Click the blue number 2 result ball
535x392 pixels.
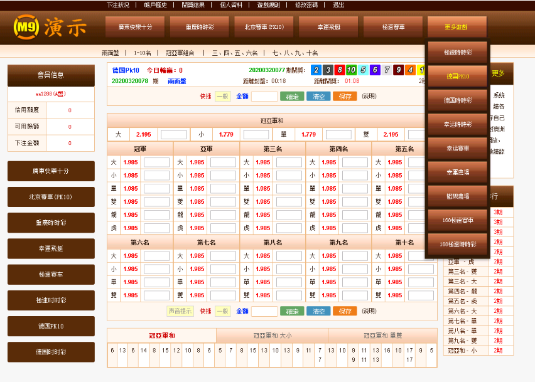click(x=316, y=70)
